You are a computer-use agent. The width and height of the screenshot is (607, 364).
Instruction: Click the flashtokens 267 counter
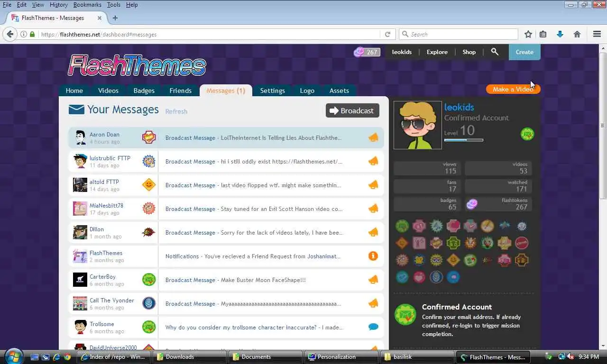tap(367, 52)
